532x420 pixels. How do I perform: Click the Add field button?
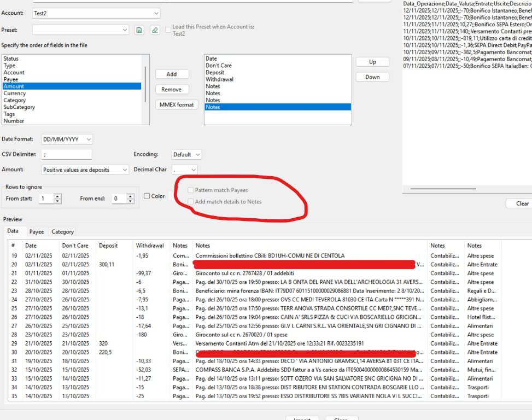171,74
